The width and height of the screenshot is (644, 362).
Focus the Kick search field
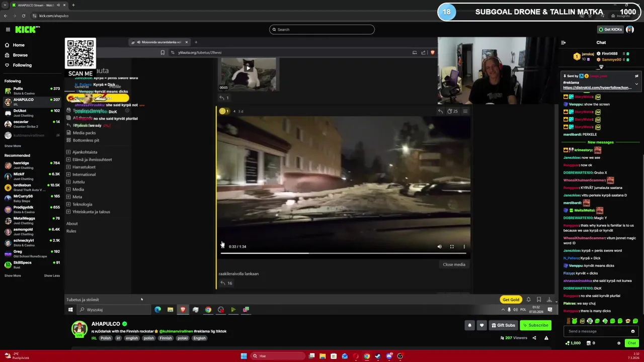coord(322,30)
